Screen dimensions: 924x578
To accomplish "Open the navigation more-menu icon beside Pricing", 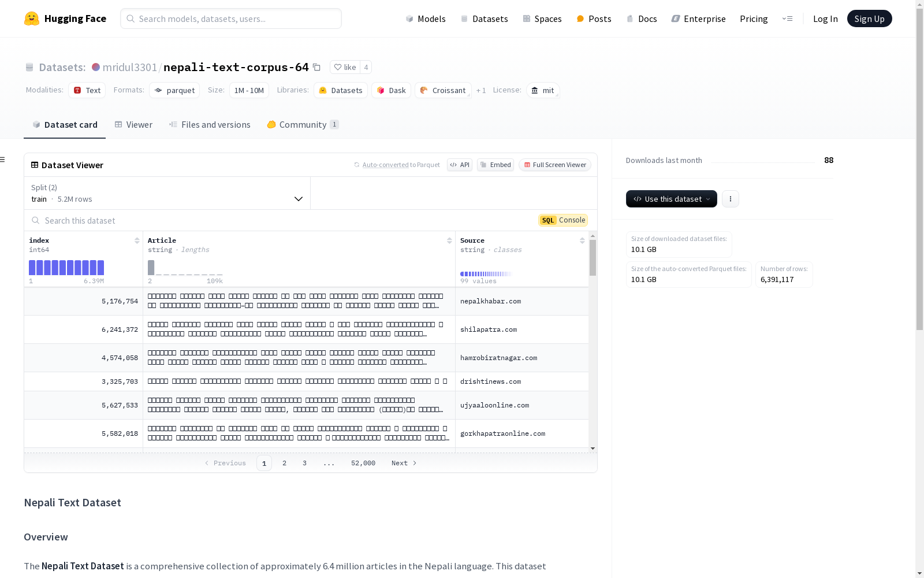I will pos(787,18).
